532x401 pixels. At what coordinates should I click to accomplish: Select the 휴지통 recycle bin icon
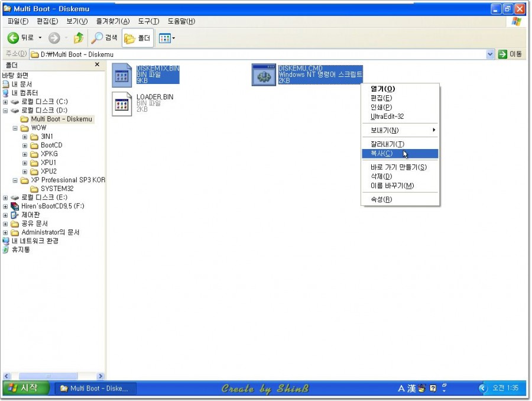pyautogui.click(x=5, y=250)
